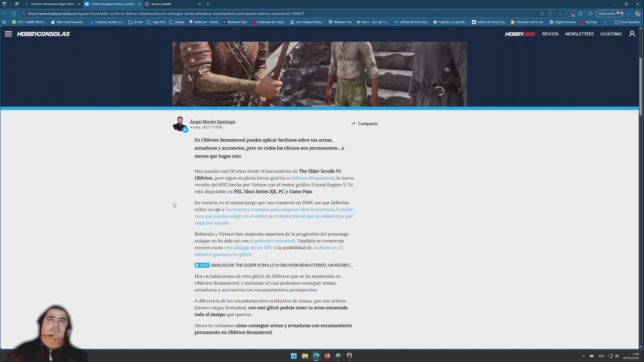Close the 'oblivion remastered mejor alma' tab
Image resolution: width=644 pixels, height=362 pixels.
(79, 4)
